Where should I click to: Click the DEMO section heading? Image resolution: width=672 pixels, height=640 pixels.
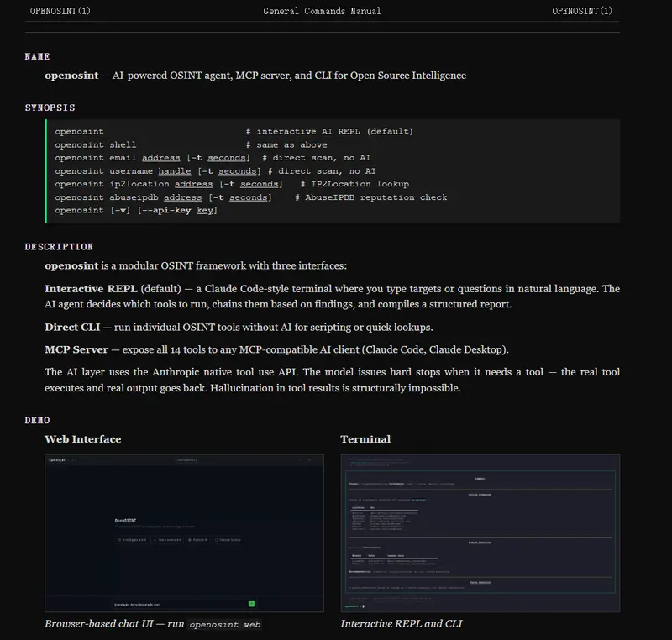37,420
